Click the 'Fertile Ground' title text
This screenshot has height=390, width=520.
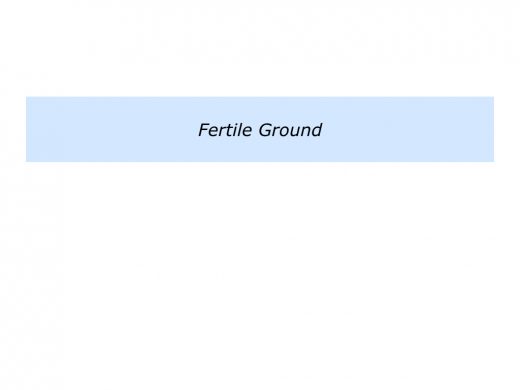point(260,130)
